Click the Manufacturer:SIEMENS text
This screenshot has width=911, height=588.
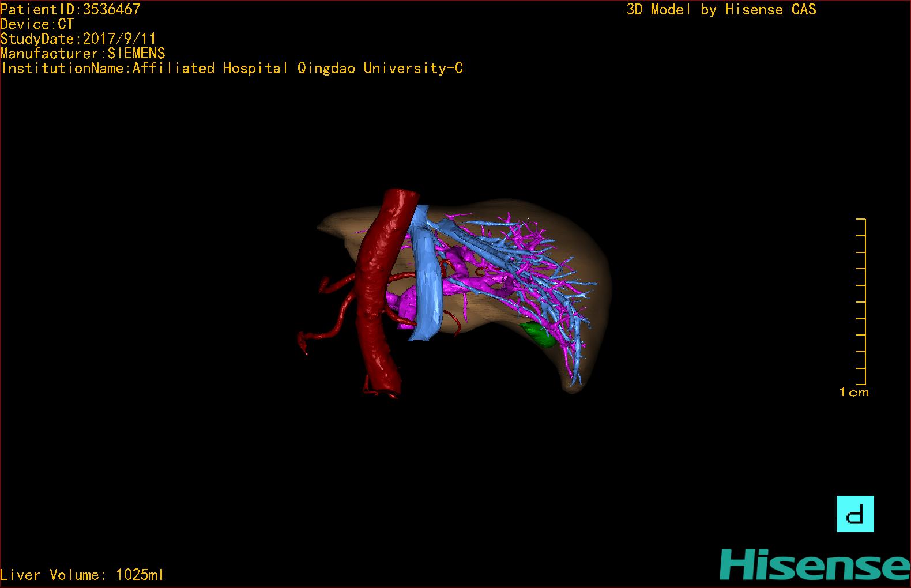82,54
